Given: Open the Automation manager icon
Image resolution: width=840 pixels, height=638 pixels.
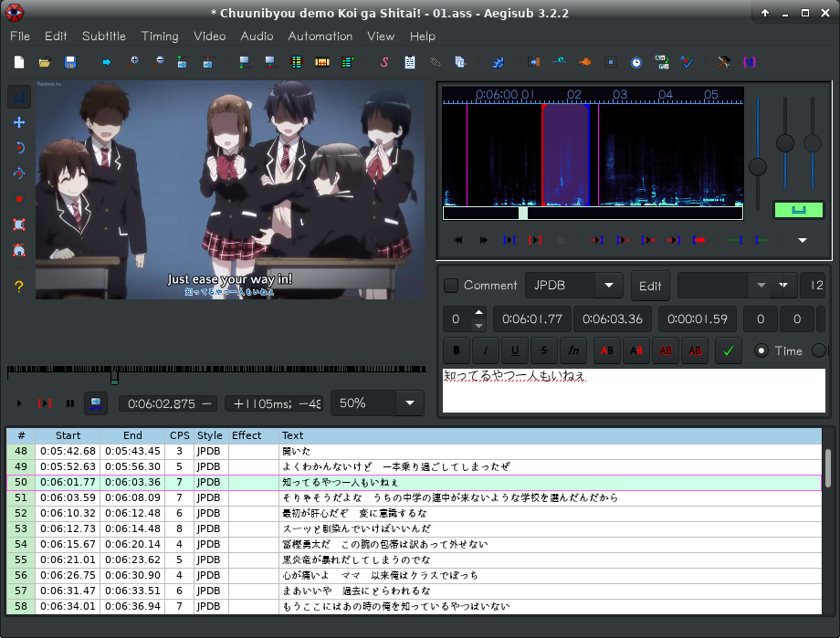Looking at the screenshot, I should click(498, 62).
